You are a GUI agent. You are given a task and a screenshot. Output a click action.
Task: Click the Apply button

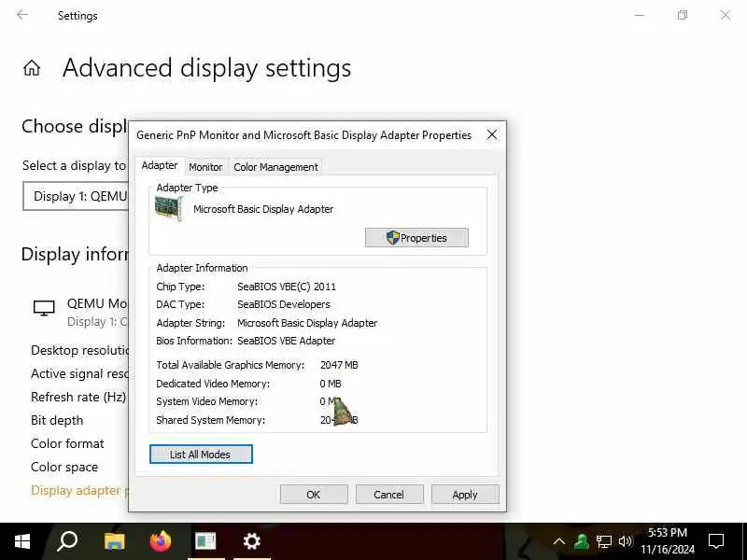[x=465, y=495]
